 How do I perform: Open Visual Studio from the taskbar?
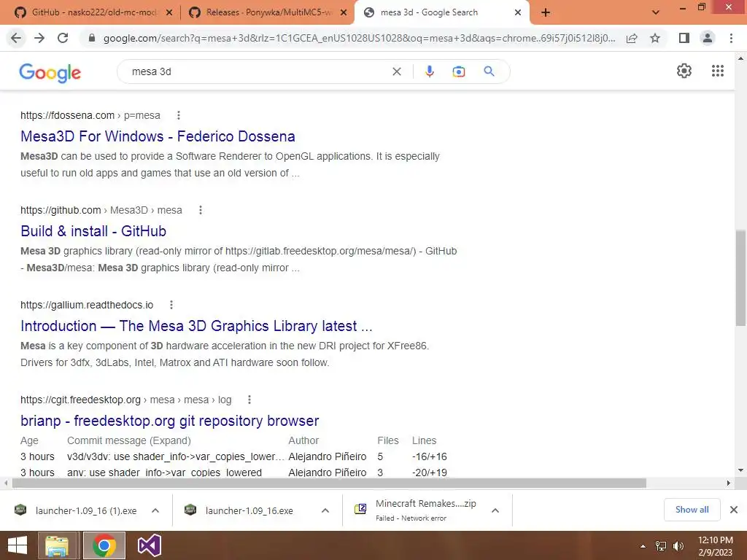coord(149,545)
